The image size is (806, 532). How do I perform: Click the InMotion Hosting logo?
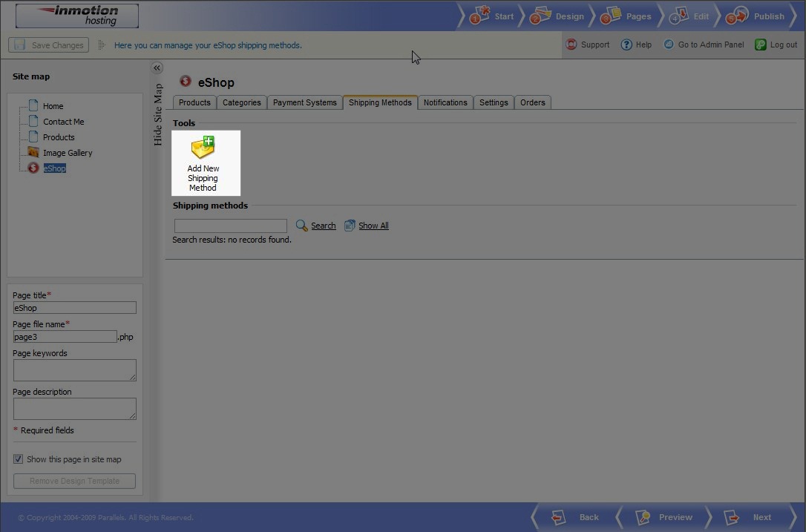(x=77, y=16)
